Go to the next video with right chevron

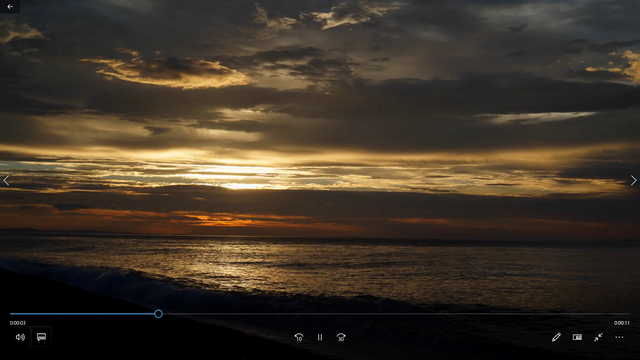coord(633,180)
